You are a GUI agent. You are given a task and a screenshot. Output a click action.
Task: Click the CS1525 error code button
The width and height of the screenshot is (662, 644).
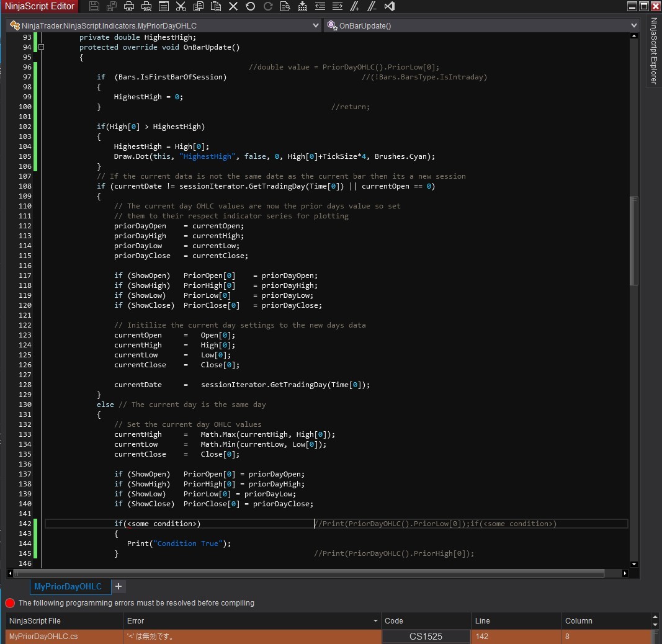(x=426, y=637)
